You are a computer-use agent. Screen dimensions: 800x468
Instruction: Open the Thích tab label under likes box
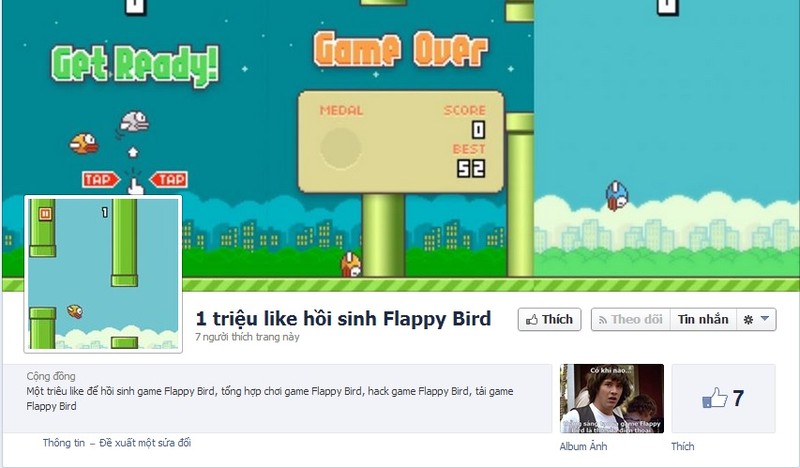(683, 447)
